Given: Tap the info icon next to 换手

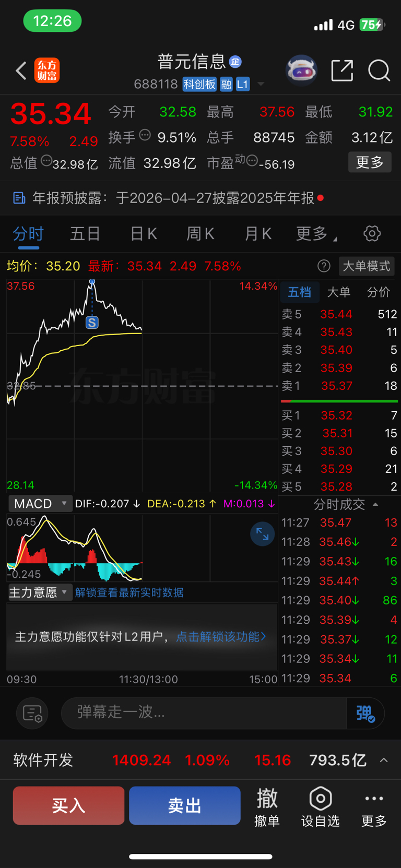Looking at the screenshot, I should click(145, 136).
